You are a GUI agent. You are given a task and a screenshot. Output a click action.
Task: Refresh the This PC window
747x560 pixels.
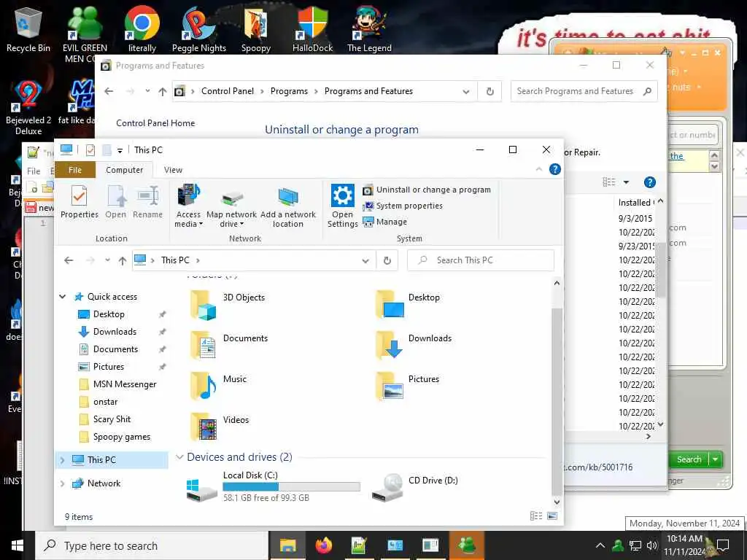387,260
